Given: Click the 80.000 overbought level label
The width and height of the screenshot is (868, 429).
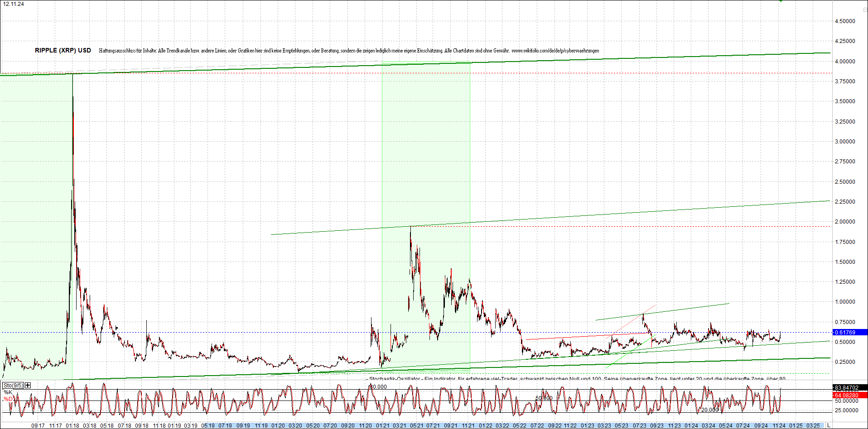Looking at the screenshot, I should (x=378, y=386).
